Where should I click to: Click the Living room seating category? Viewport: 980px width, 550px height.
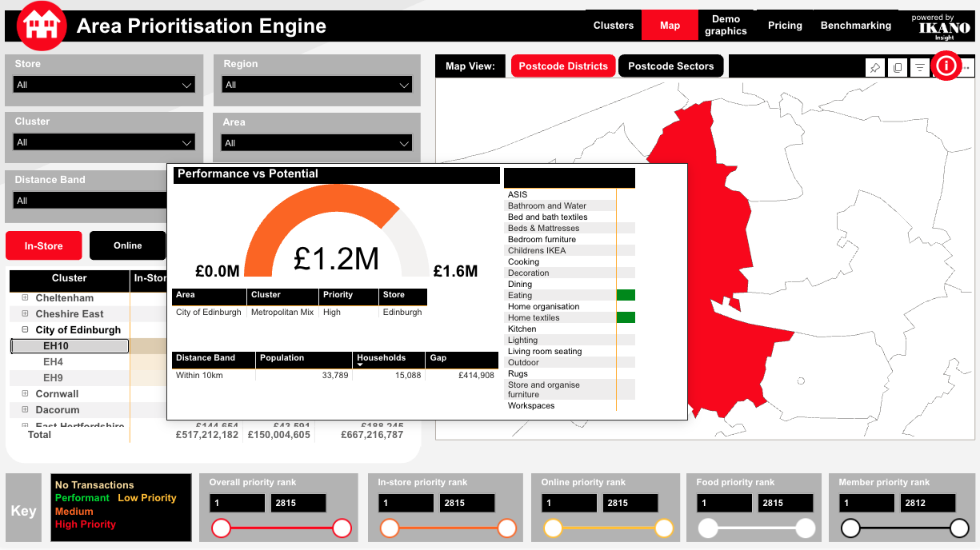pyautogui.click(x=545, y=351)
